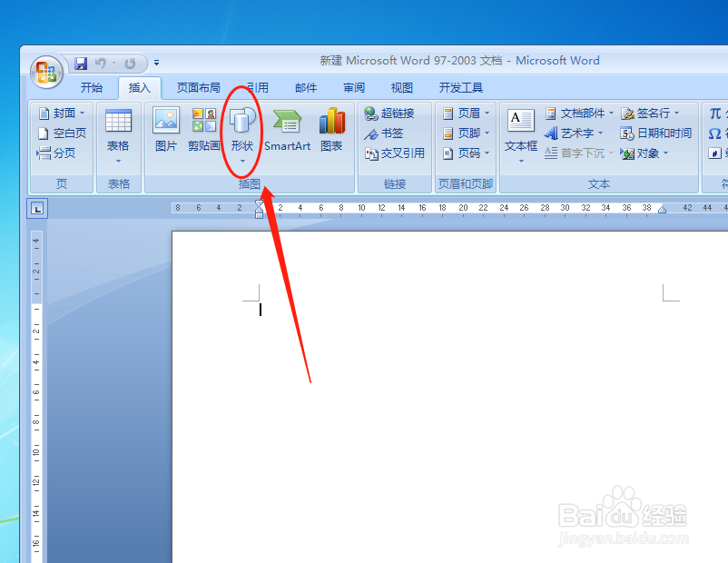Open the 艺术字 WordArt gallery
The image size is (728, 563).
(574, 133)
